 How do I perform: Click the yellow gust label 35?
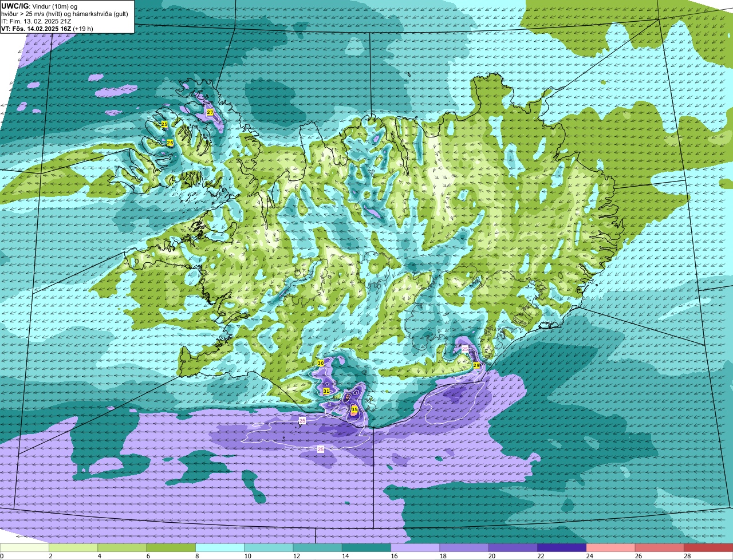coord(354,410)
